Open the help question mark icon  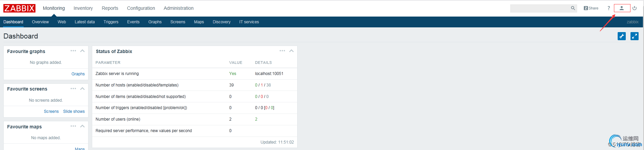coord(609,8)
